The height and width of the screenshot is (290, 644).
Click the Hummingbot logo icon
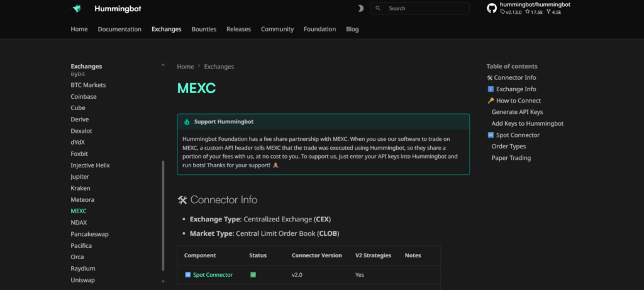click(76, 8)
